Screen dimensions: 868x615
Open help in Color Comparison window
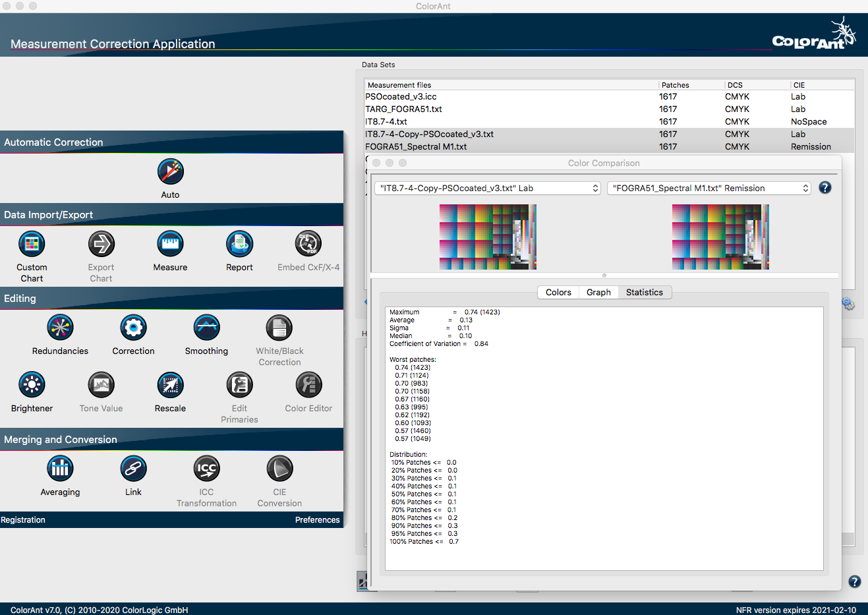[825, 188]
